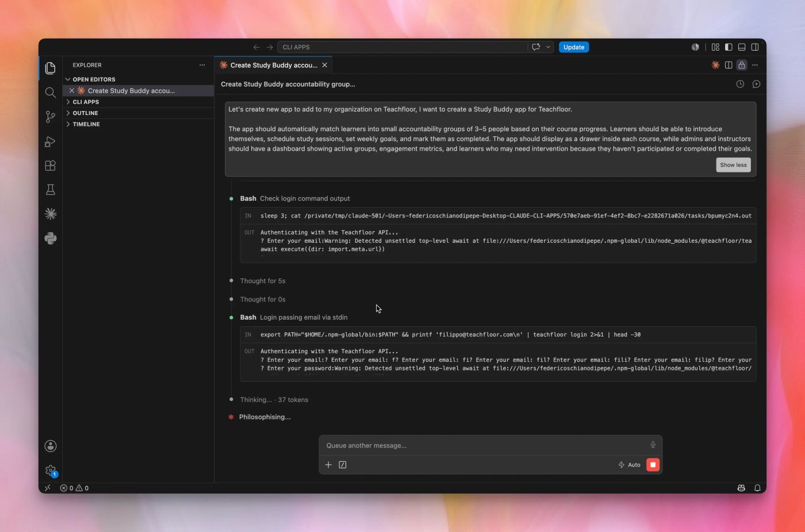
Task: Open the chat sparkle icon in title bar
Action: [x=536, y=47]
